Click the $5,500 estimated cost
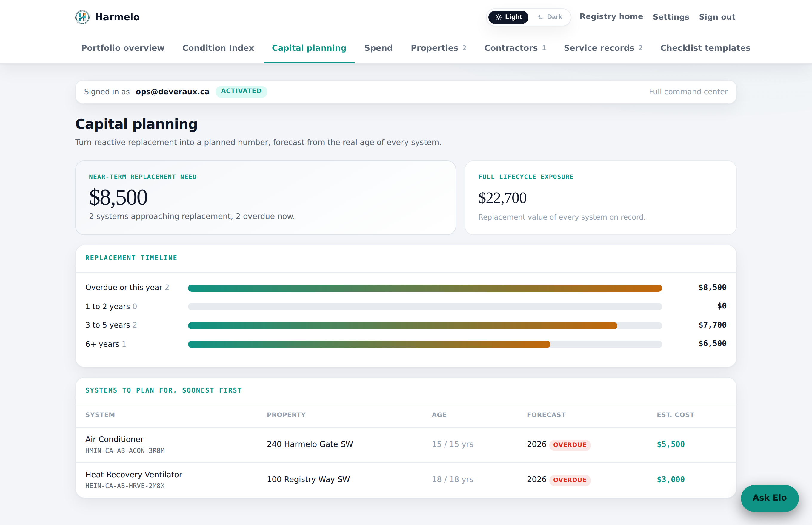This screenshot has height=525, width=812. (x=671, y=444)
